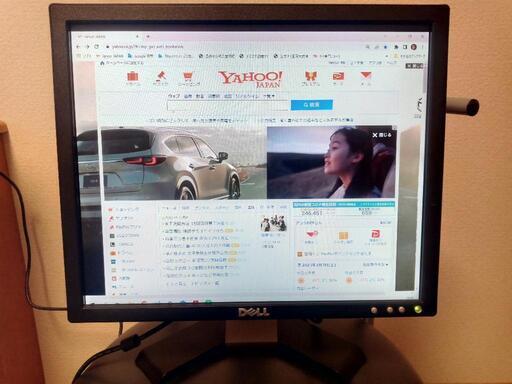Select the 地図 search tab
Screen dimensions: 512x384
[228, 96]
